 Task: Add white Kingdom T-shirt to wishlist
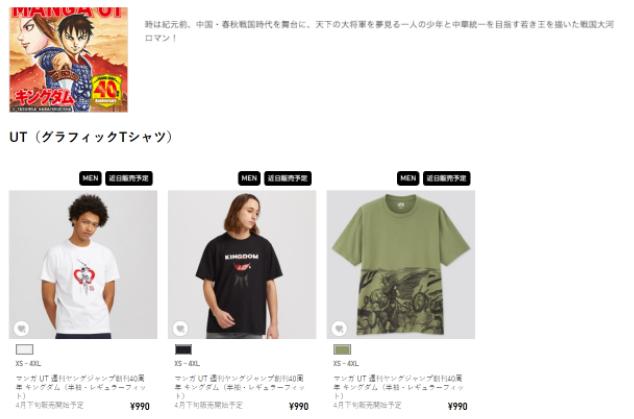21,328
